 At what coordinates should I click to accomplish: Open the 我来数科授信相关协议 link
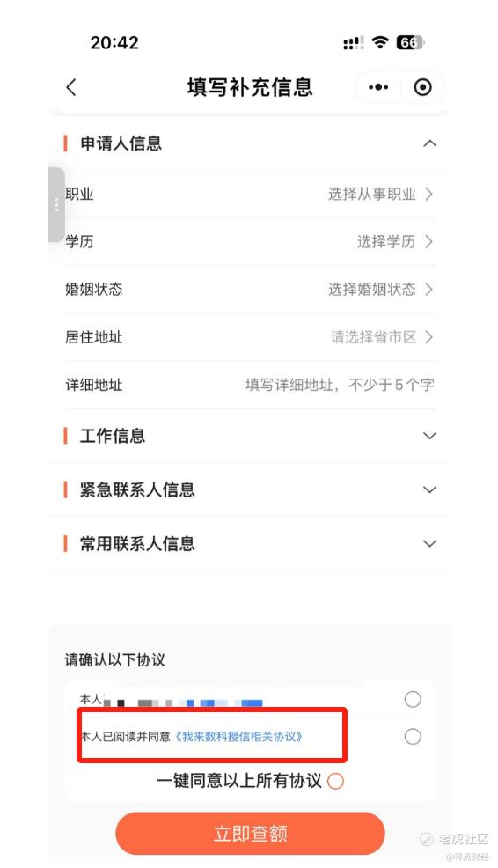(238, 737)
